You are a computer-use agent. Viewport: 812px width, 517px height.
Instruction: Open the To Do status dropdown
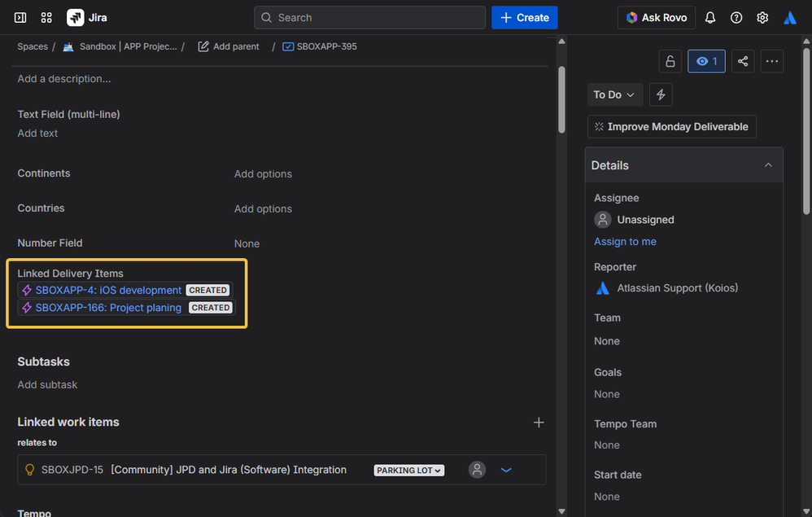[615, 94]
